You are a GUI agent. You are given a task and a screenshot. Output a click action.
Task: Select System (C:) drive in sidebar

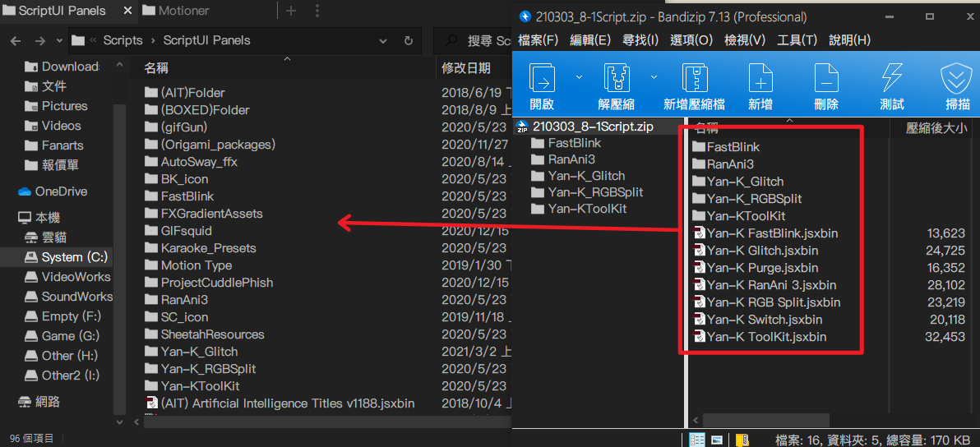(74, 257)
